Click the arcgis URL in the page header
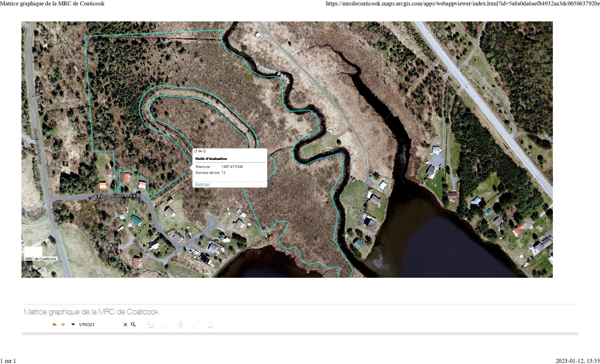This screenshot has height=364, width=600. (x=462, y=3)
